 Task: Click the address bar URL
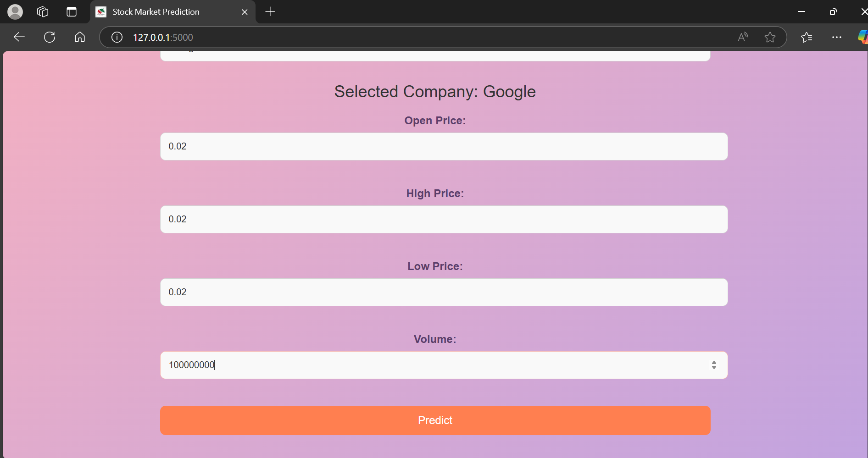coord(163,38)
